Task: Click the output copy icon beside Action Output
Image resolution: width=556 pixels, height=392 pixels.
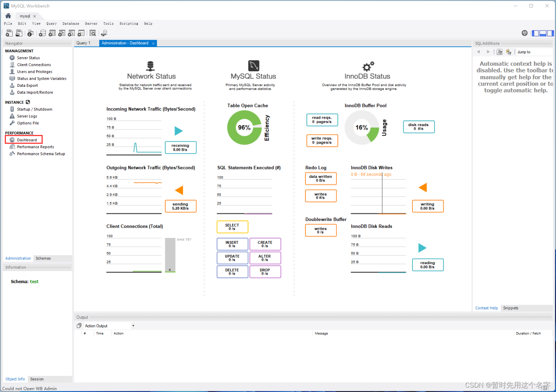Action: click(x=79, y=326)
